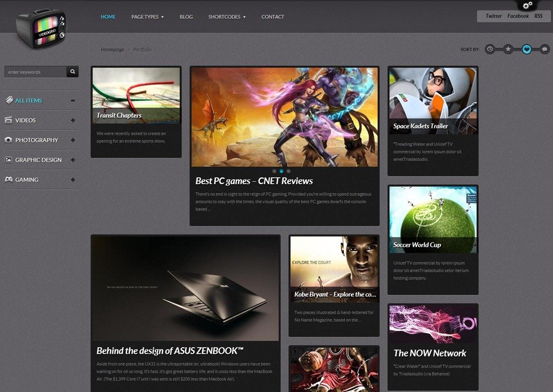553x392 pixels.
Task: Click the Graphic Design picture icon
Action: (x=9, y=160)
